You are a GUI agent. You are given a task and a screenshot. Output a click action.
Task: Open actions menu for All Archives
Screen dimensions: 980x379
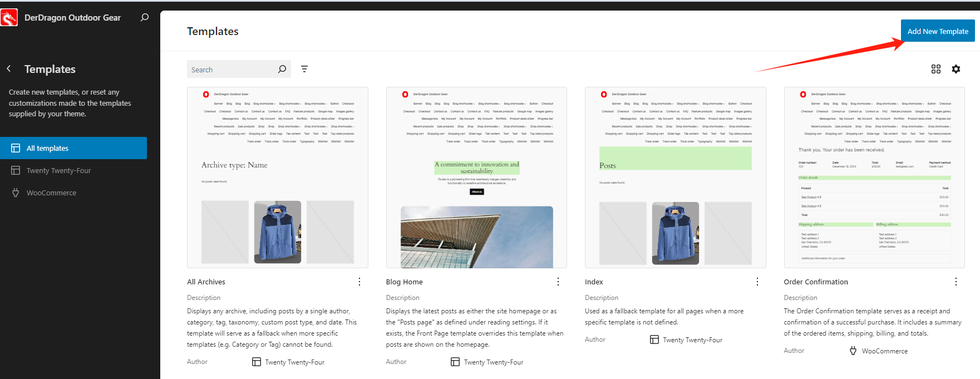[360, 282]
